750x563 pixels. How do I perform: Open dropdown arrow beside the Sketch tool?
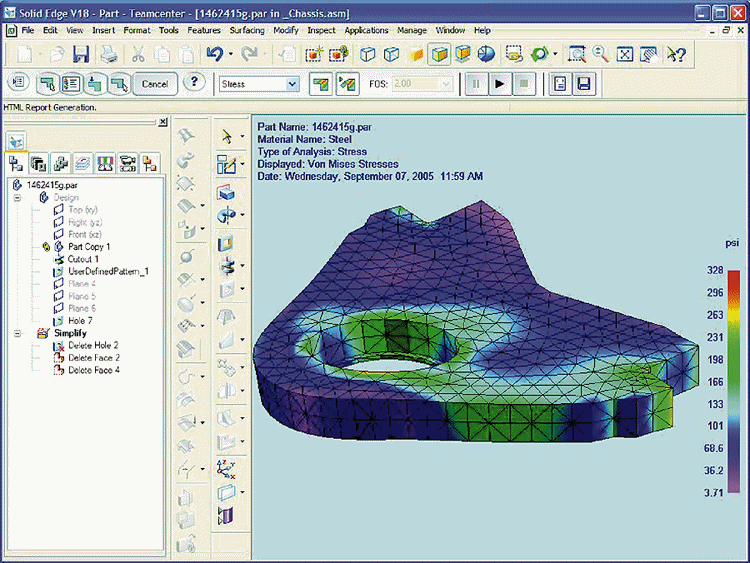tap(243, 165)
